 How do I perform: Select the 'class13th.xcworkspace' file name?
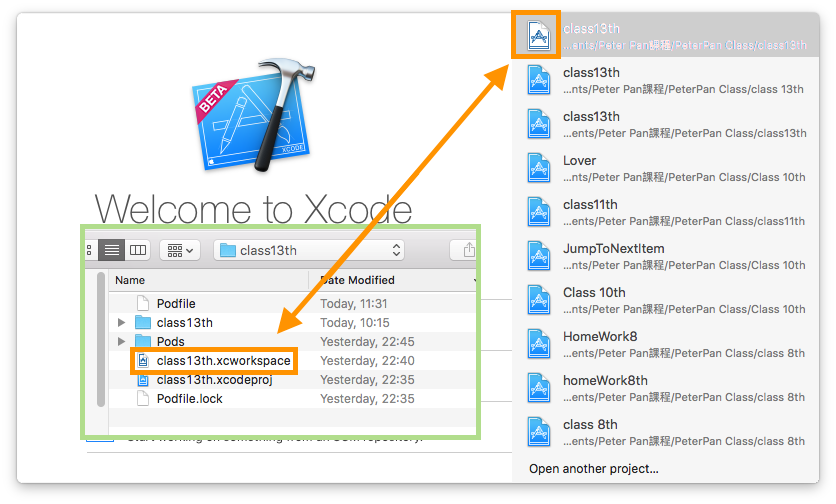[x=223, y=361]
